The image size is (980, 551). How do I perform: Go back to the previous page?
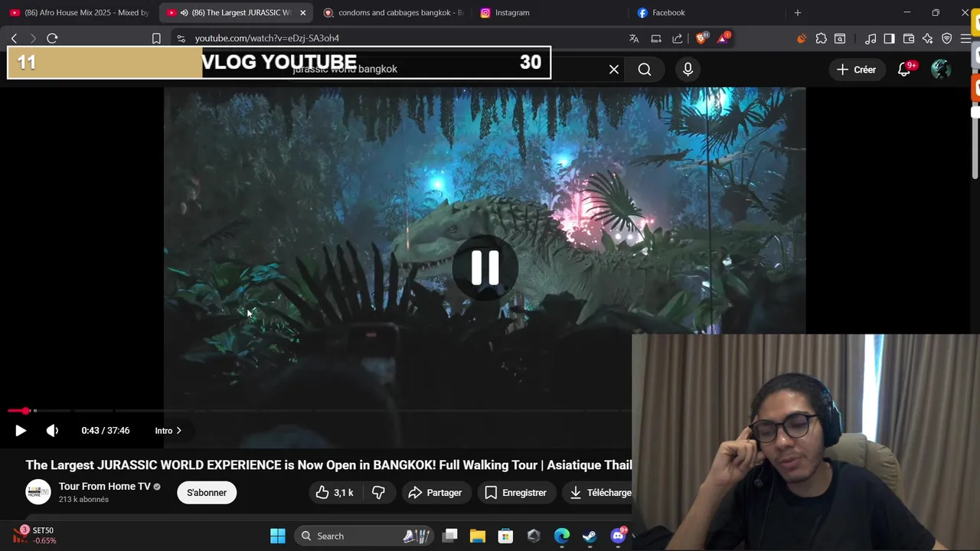coord(14,38)
